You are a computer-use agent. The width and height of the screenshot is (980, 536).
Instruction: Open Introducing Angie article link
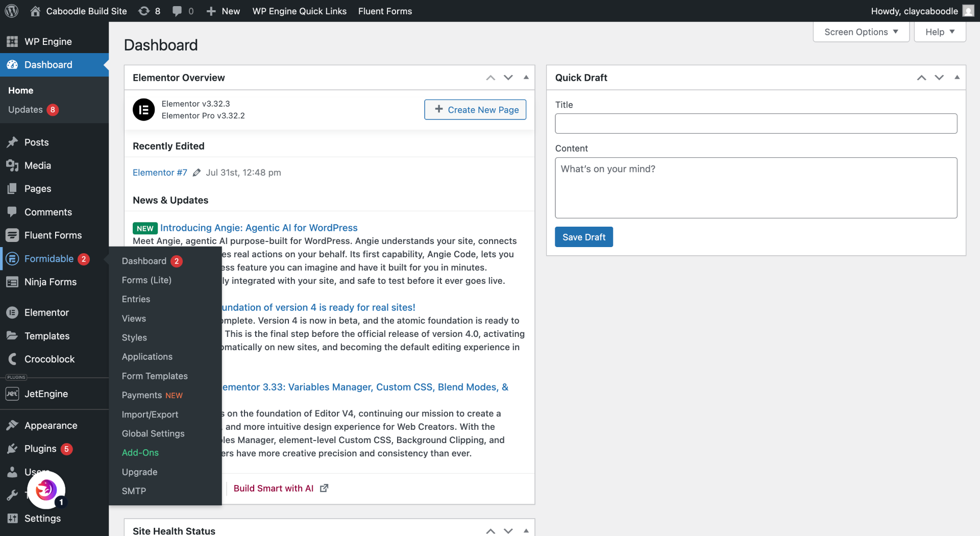click(x=259, y=228)
